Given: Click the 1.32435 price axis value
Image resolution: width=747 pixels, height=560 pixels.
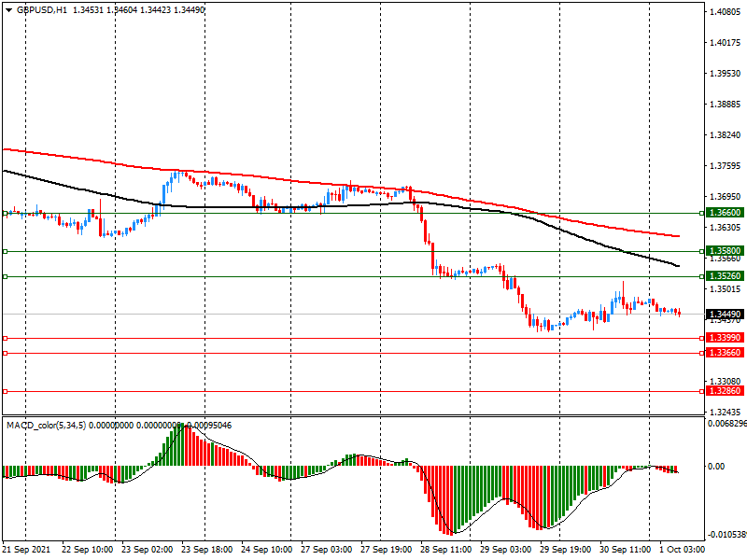Looking at the screenshot, I should tap(726, 413).
